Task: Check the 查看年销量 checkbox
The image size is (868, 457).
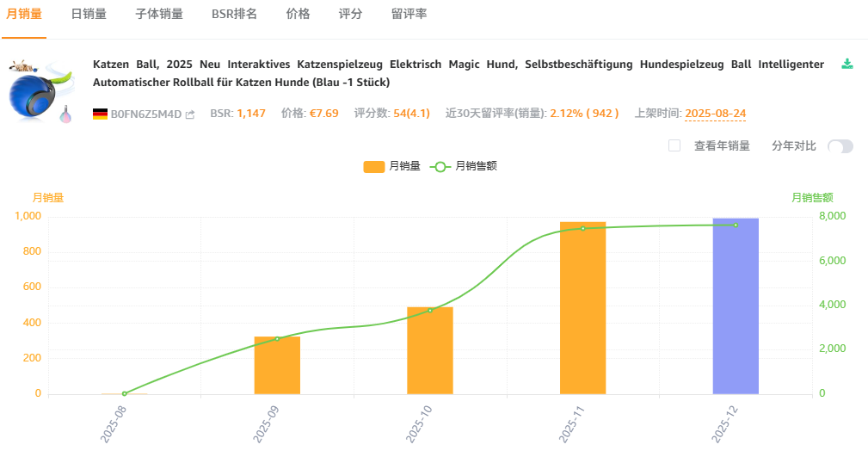Action: point(674,145)
